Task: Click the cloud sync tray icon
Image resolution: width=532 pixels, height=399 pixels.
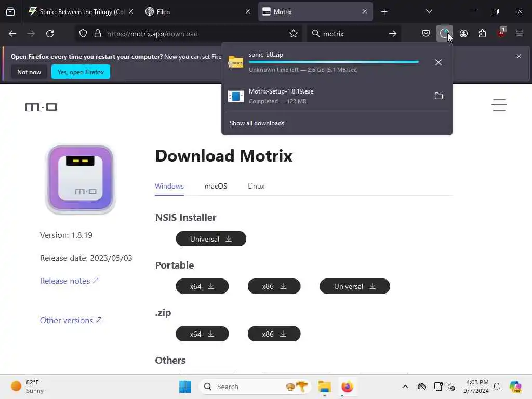Action: point(422,387)
